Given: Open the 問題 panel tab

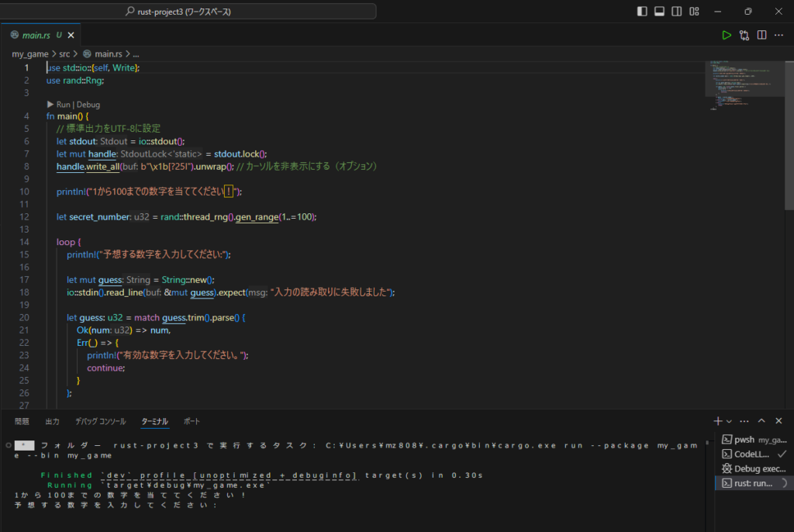Looking at the screenshot, I should (x=22, y=421).
